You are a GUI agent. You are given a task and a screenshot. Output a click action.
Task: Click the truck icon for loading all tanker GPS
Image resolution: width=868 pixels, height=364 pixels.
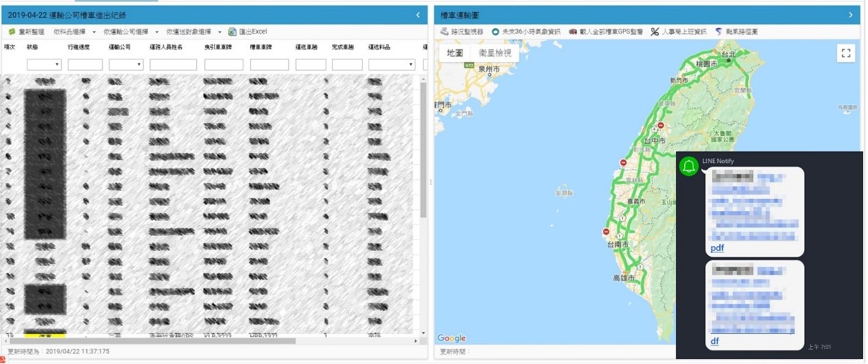pos(573,31)
